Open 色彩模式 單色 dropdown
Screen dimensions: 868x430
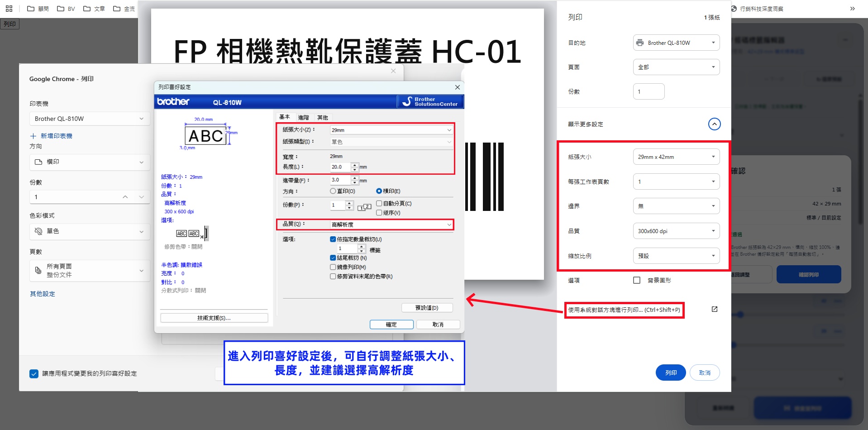pos(90,231)
